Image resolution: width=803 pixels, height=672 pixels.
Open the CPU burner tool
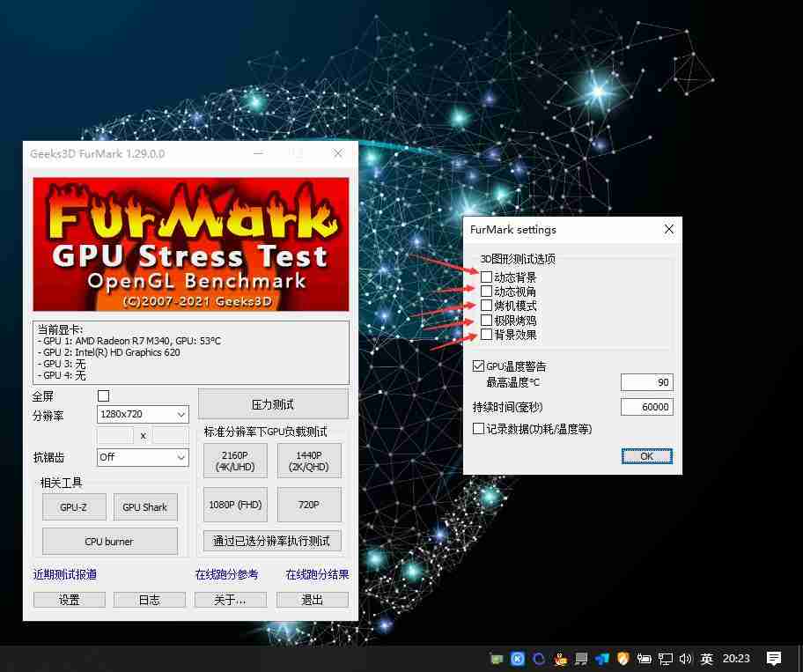click(x=109, y=542)
